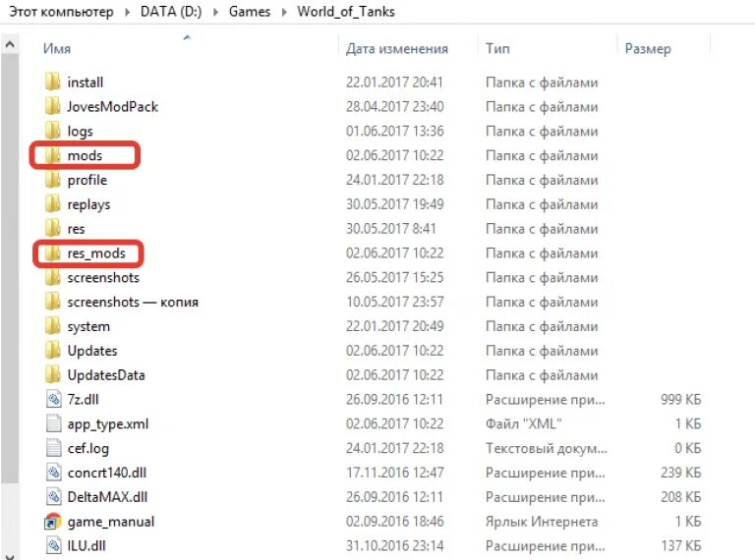Image resolution: width=755 pixels, height=560 pixels.
Task: Go to DATA (D:) in the address bar
Action: click(171, 12)
